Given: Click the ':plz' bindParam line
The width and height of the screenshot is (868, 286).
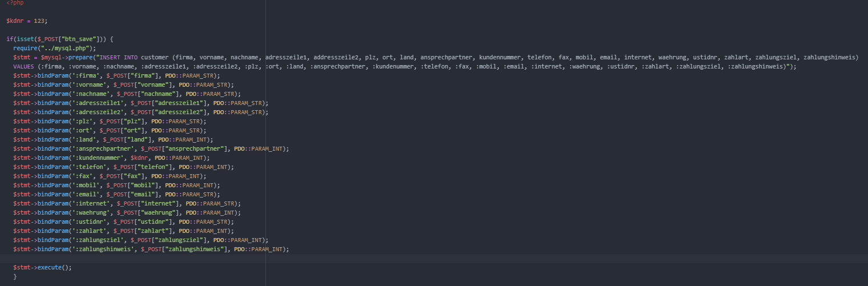Looking at the screenshot, I should click(x=110, y=122).
